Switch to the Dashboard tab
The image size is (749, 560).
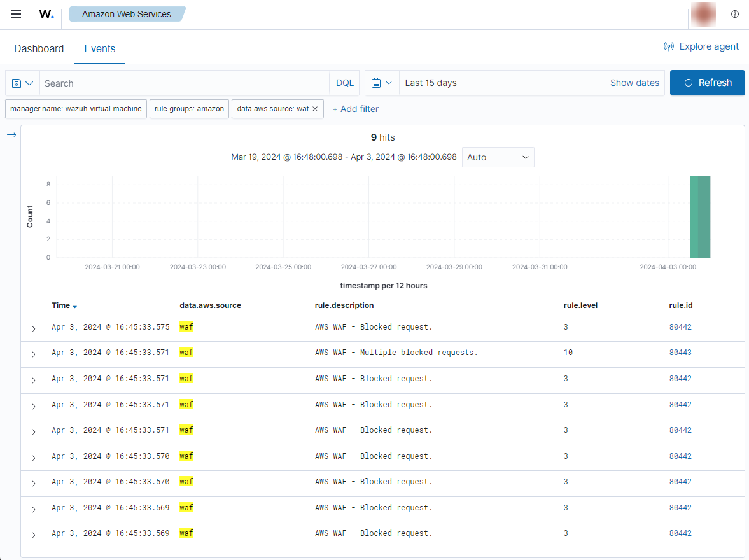(39, 48)
